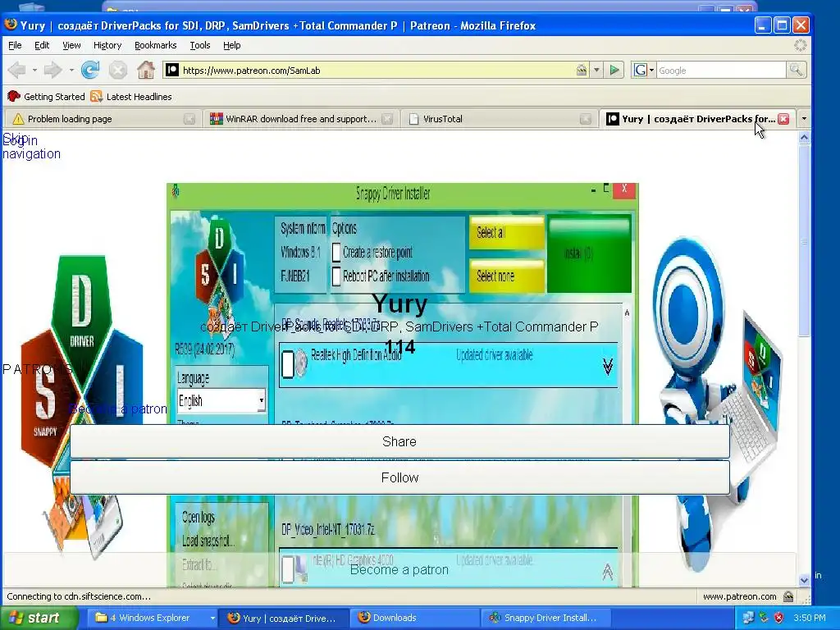
Task: Open the View menu
Action: point(71,46)
